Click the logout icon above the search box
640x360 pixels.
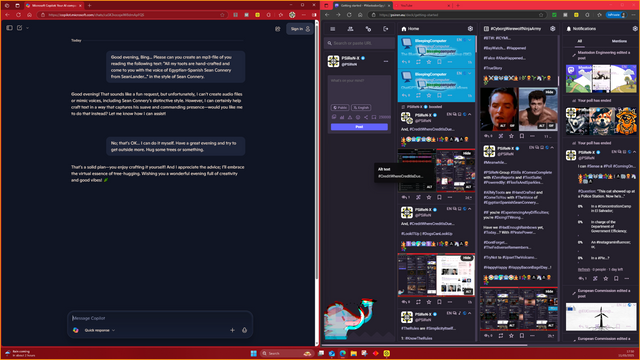click(x=386, y=29)
